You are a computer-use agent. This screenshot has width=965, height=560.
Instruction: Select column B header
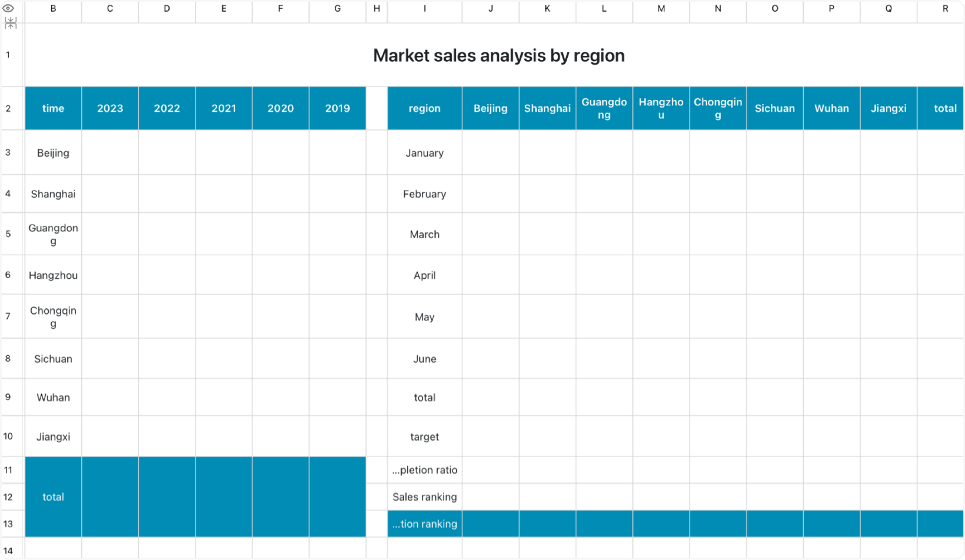coord(53,8)
